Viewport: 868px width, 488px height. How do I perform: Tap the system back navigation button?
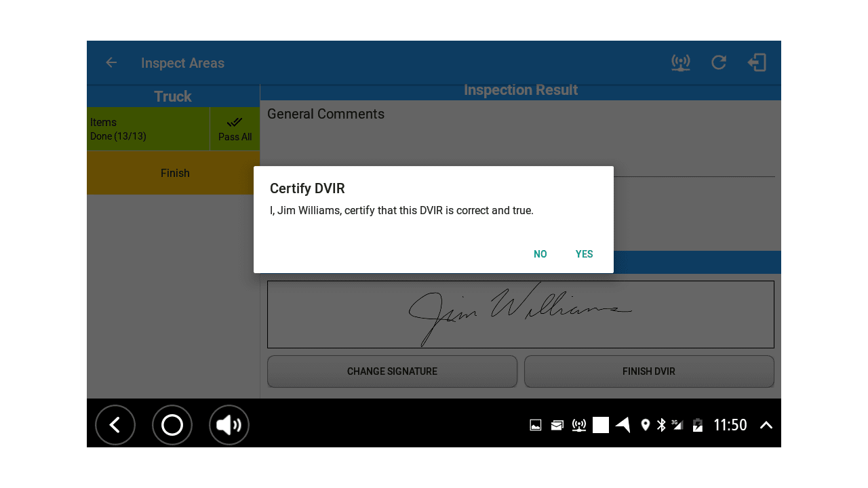coord(115,425)
